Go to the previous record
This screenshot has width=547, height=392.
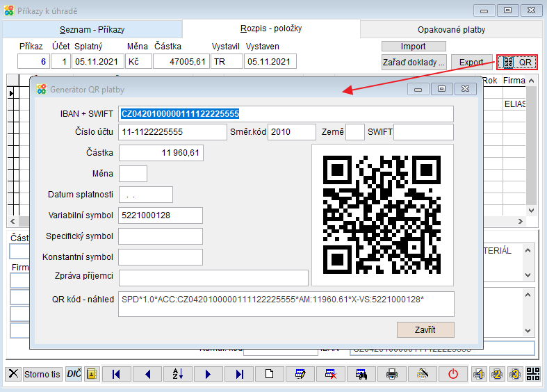(147, 374)
